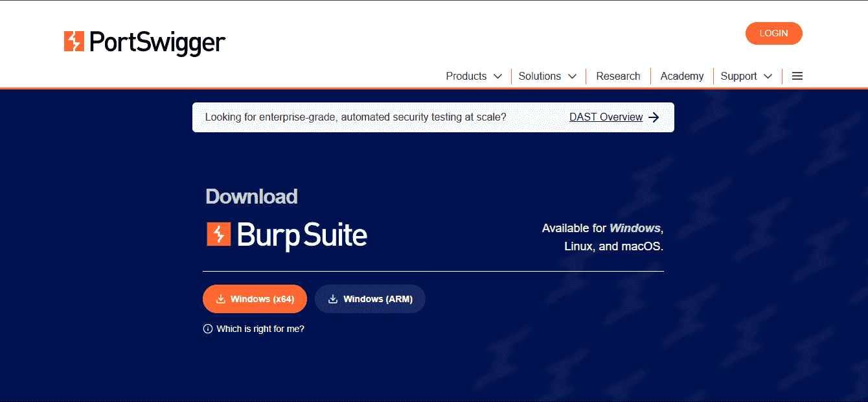Expand the Solutions dropdown chevron
The image size is (868, 402).
coord(572,77)
